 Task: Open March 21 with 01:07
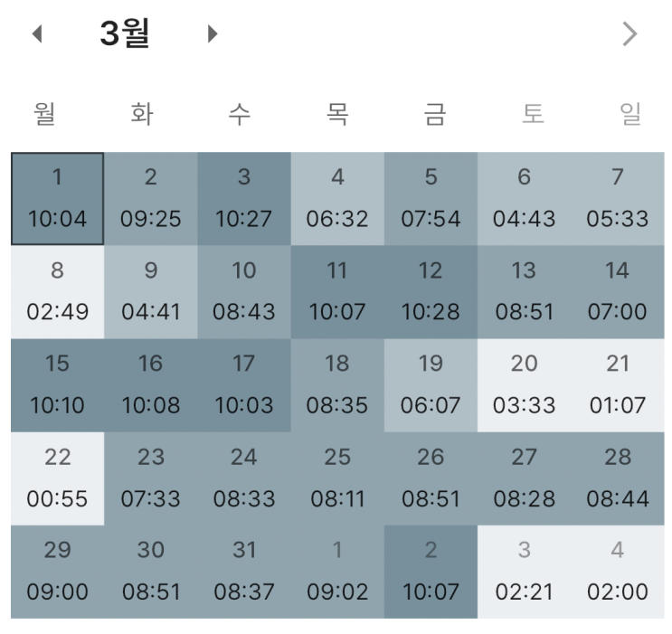pos(618,384)
